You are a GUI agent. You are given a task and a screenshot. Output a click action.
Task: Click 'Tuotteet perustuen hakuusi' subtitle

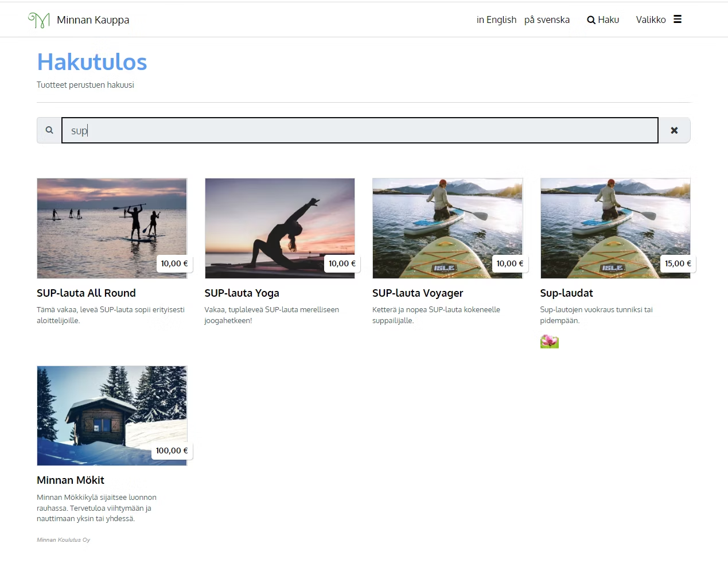(x=85, y=85)
